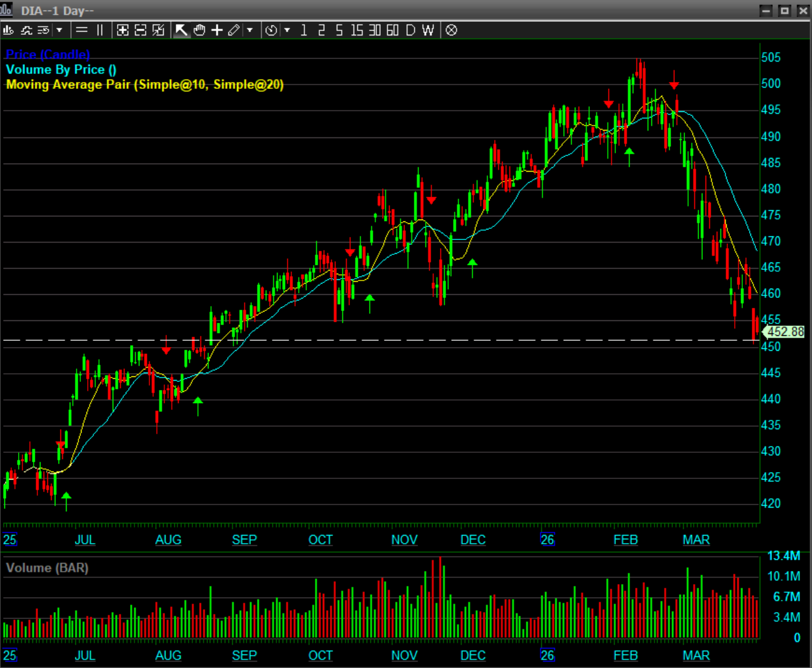The height and width of the screenshot is (668, 812).
Task: Select the arrow pointer tool
Action: 181,30
